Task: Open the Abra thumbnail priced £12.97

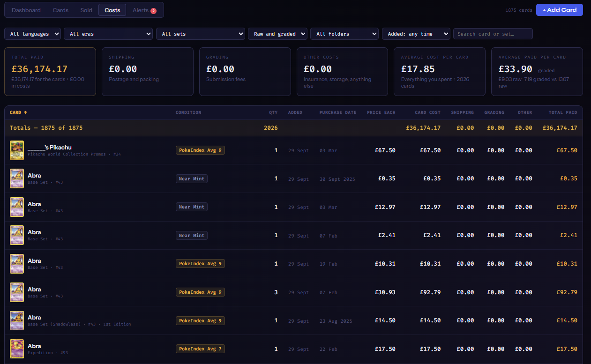Action: point(17,207)
